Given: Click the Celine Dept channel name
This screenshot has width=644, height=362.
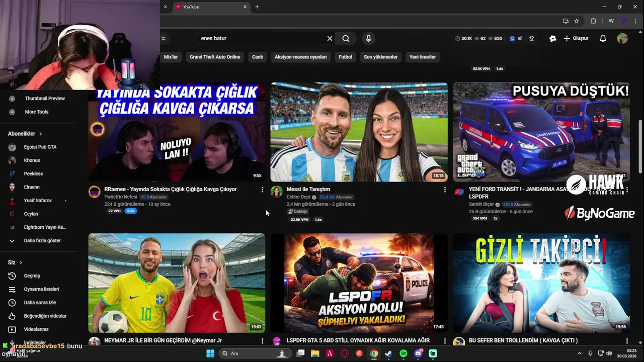Looking at the screenshot, I should click(298, 197).
